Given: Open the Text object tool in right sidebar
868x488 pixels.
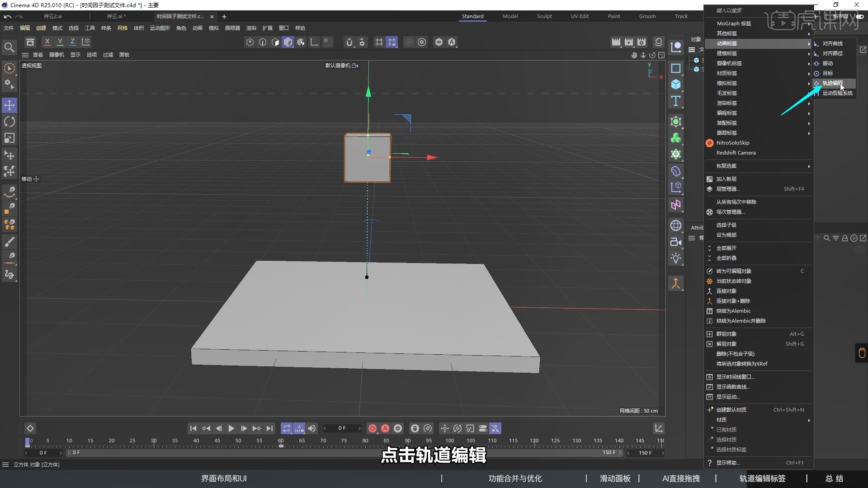Looking at the screenshot, I should (x=676, y=101).
